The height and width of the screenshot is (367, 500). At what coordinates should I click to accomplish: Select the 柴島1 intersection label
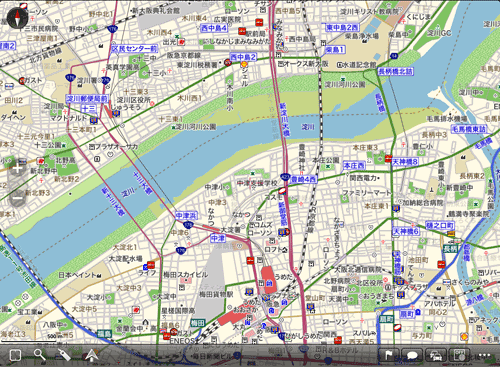(x=335, y=50)
